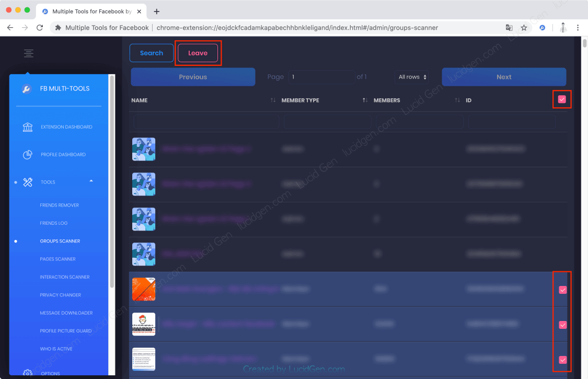588x379 pixels.
Task: Open Chrome's three-dot menu
Action: coord(577,27)
